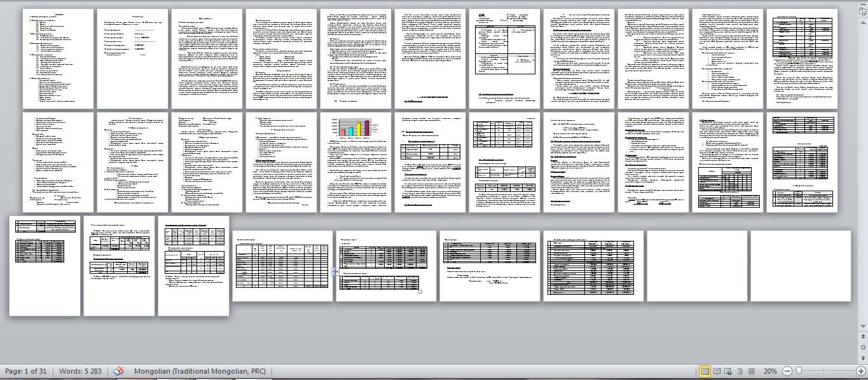The image size is (868, 380).
Task: Zoom in using the plus button
Action: tap(861, 370)
